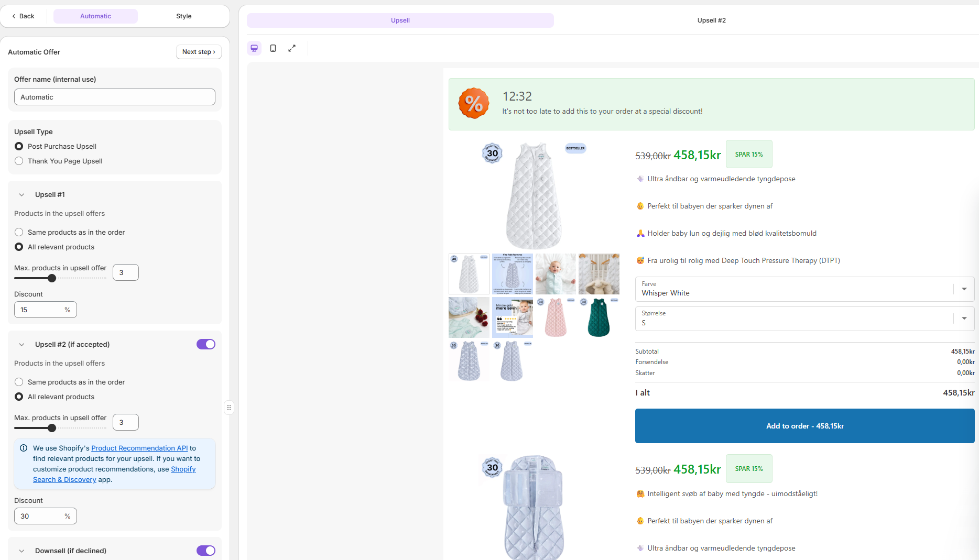979x560 pixels.
Task: Select Thank You Page Upsell option
Action: coord(19,161)
